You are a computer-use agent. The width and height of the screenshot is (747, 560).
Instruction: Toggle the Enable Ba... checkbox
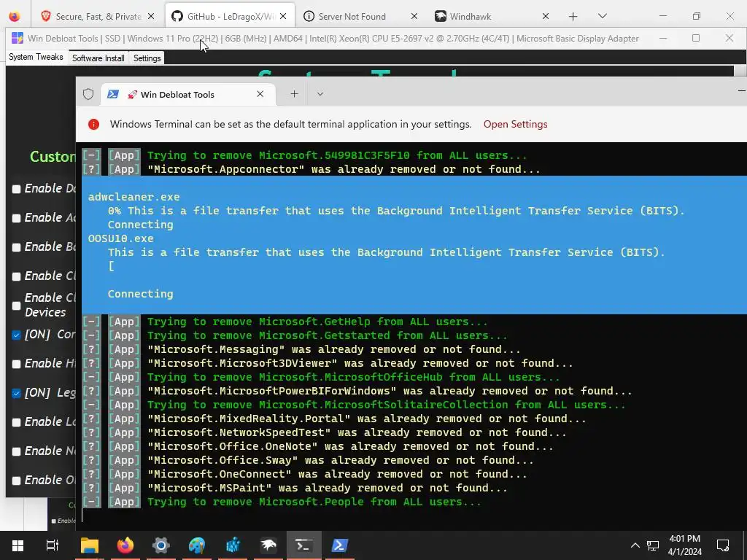pyautogui.click(x=17, y=247)
